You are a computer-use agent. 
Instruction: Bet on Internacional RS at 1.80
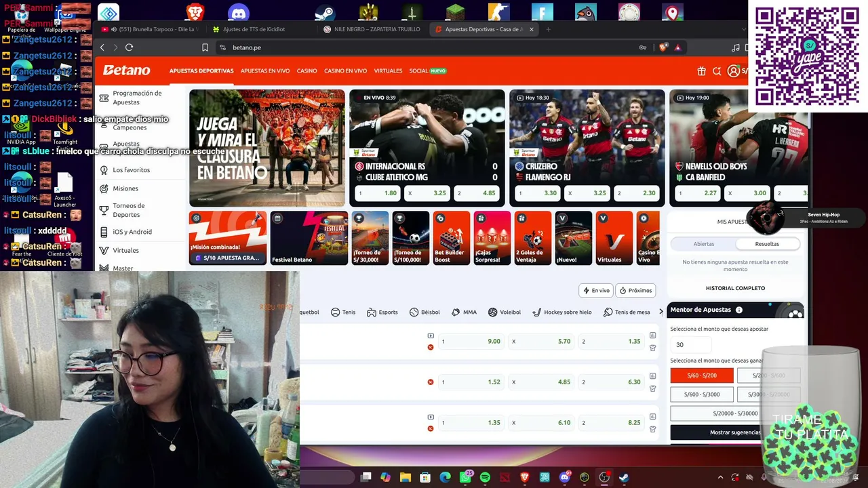point(377,193)
